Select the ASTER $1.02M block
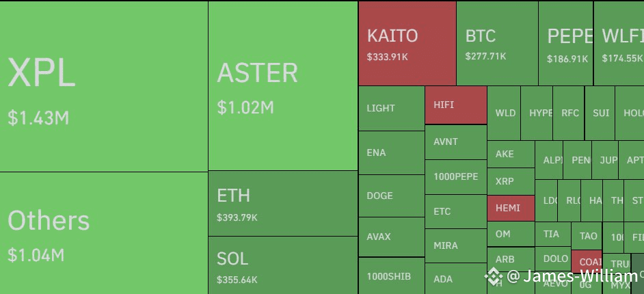 (283, 85)
